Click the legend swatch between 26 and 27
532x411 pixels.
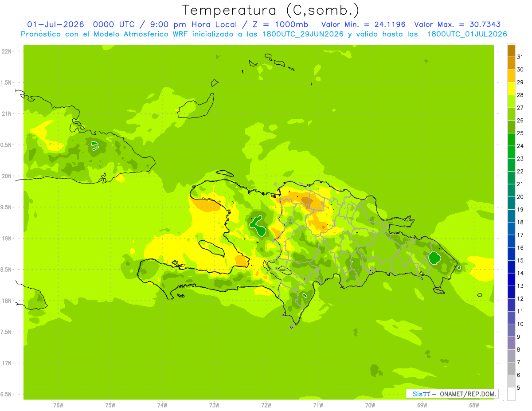(x=511, y=114)
